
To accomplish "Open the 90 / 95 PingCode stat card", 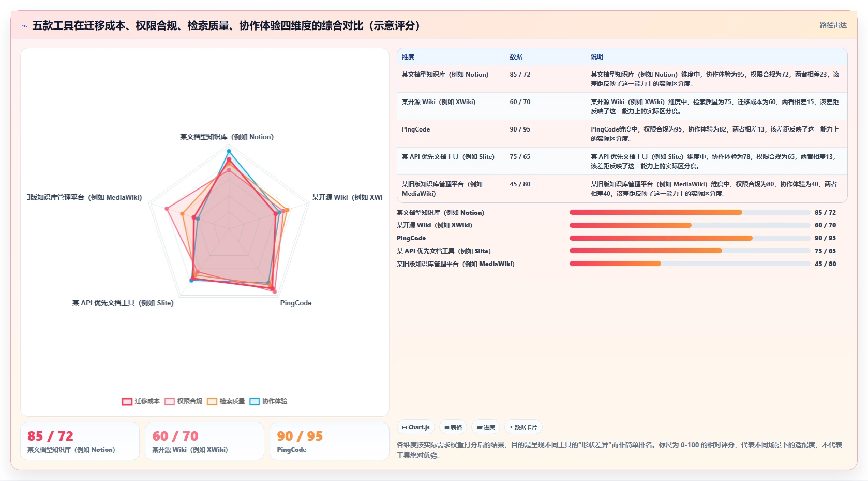I will 330,441.
